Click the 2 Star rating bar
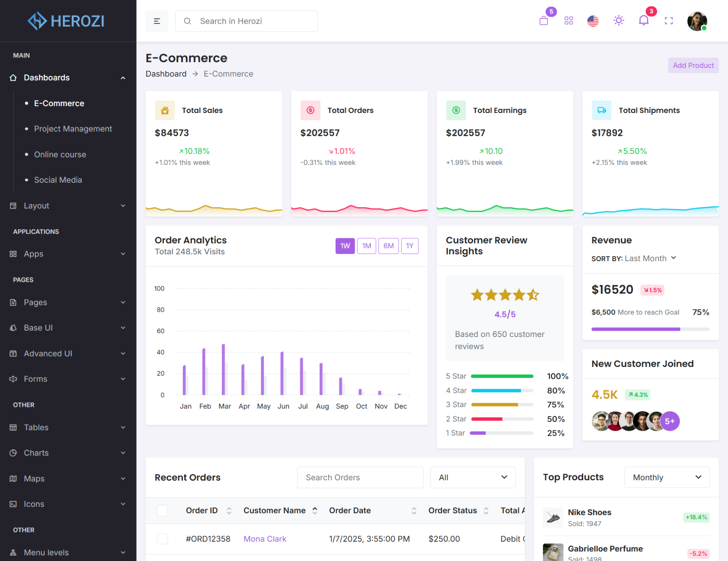 (x=502, y=419)
